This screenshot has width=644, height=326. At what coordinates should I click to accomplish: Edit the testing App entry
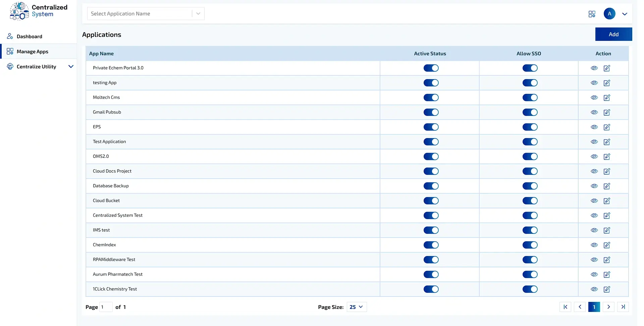(607, 83)
